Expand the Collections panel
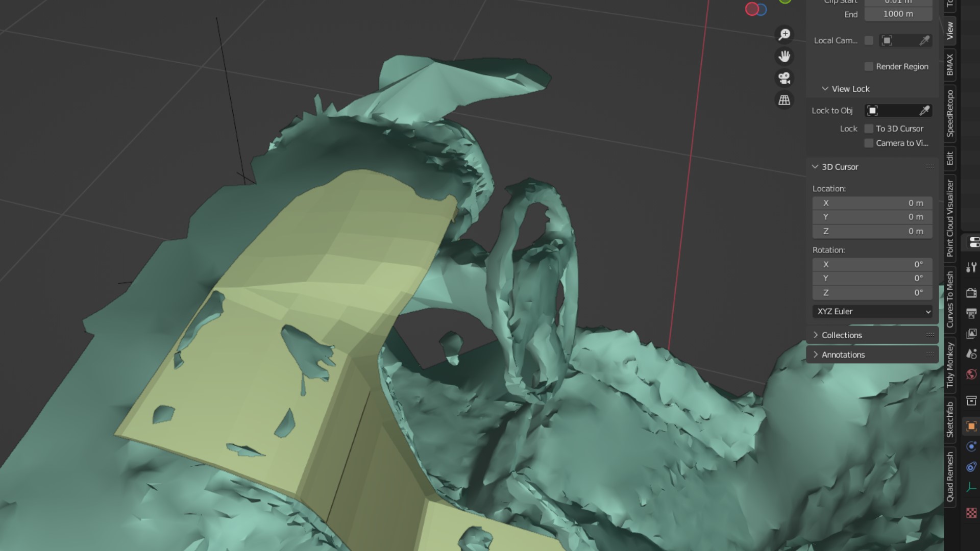The height and width of the screenshot is (551, 980). (842, 335)
